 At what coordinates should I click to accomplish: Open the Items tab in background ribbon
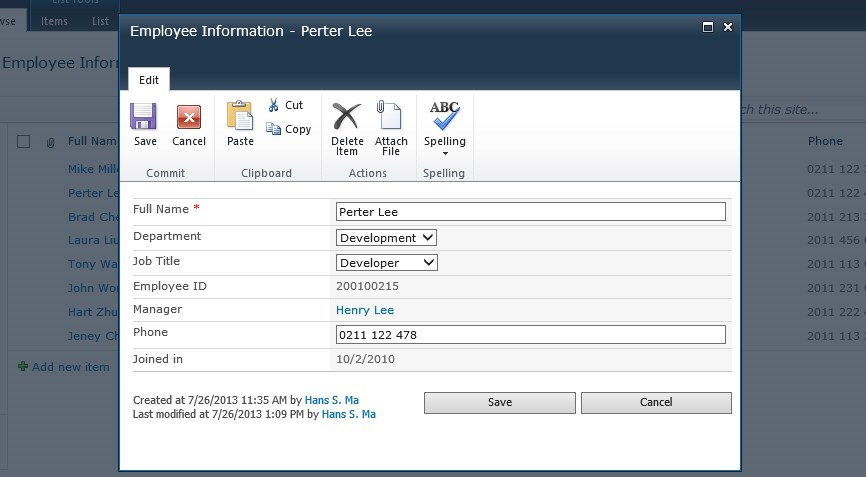(x=54, y=21)
